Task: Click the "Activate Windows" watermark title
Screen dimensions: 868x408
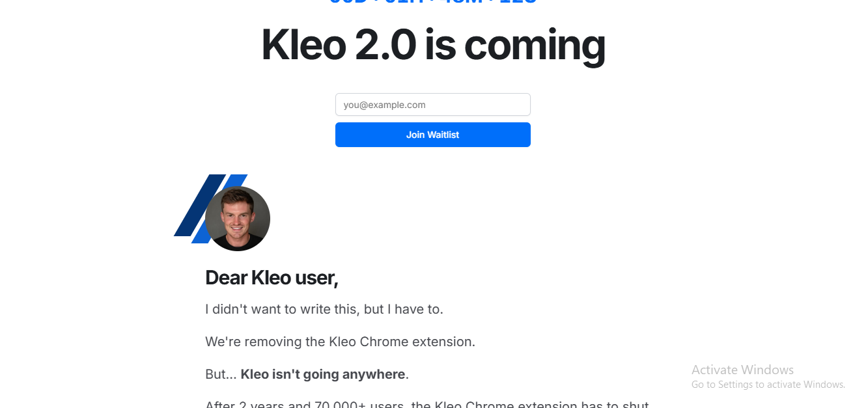Action: pos(742,370)
